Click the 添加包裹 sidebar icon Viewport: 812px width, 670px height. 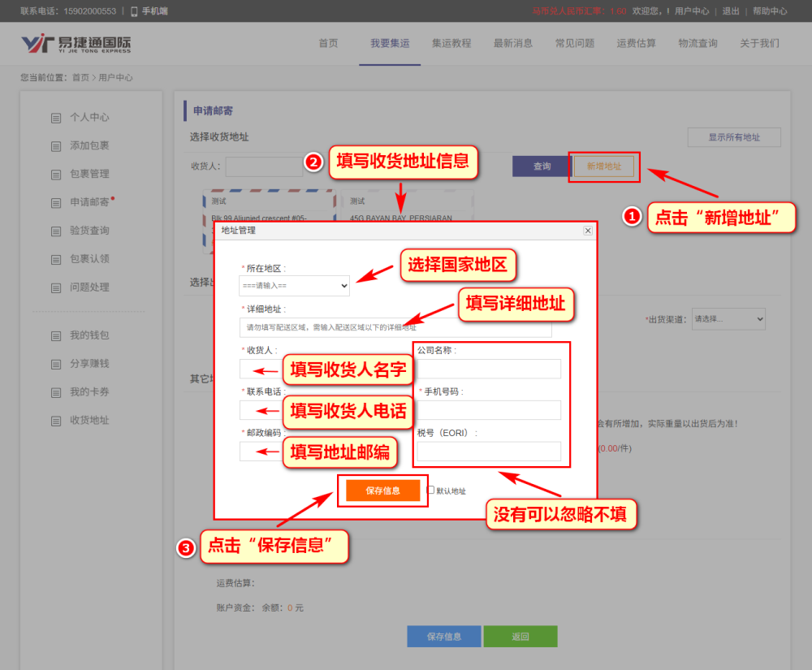click(x=56, y=146)
